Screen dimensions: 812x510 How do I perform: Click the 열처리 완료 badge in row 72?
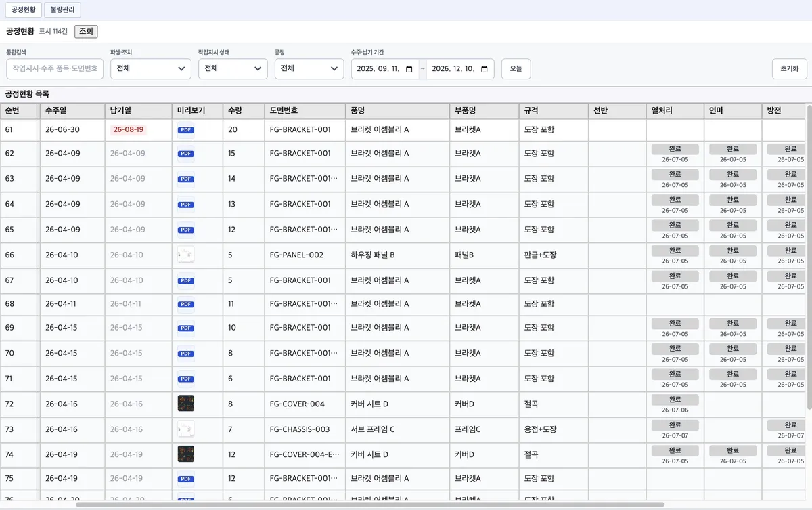point(675,400)
